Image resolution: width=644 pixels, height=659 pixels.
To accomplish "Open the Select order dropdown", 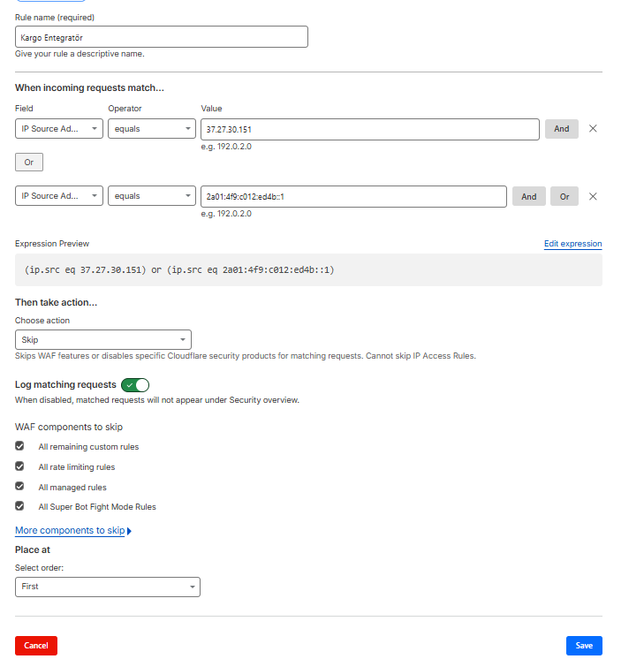I will click(108, 587).
